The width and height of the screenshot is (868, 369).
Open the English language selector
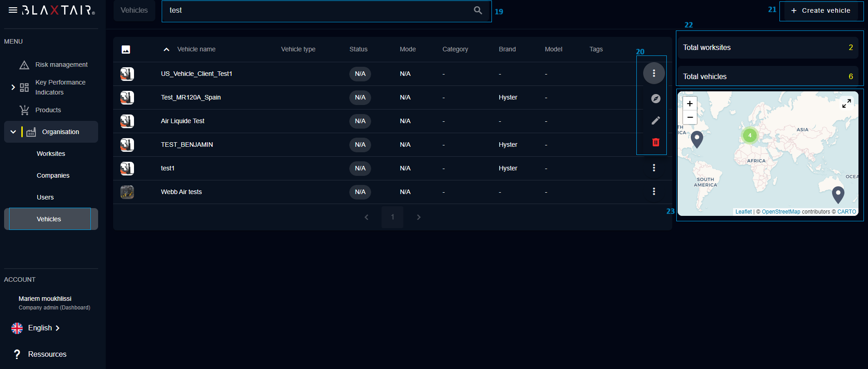tap(40, 328)
